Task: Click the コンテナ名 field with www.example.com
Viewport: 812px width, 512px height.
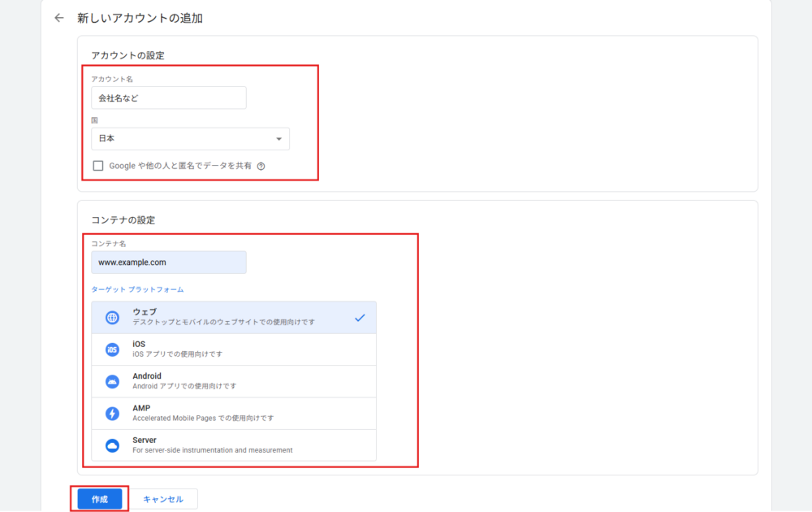Action: 168,263
